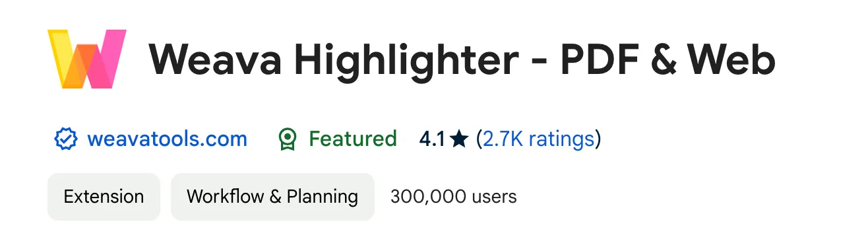Click the word users after 300,000
Viewport: 868px width, 247px height.
pos(496,197)
